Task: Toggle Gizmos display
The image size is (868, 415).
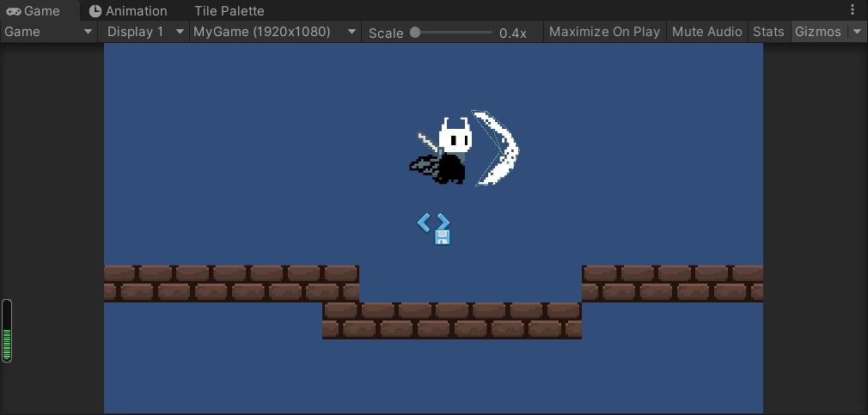Action: tap(817, 32)
